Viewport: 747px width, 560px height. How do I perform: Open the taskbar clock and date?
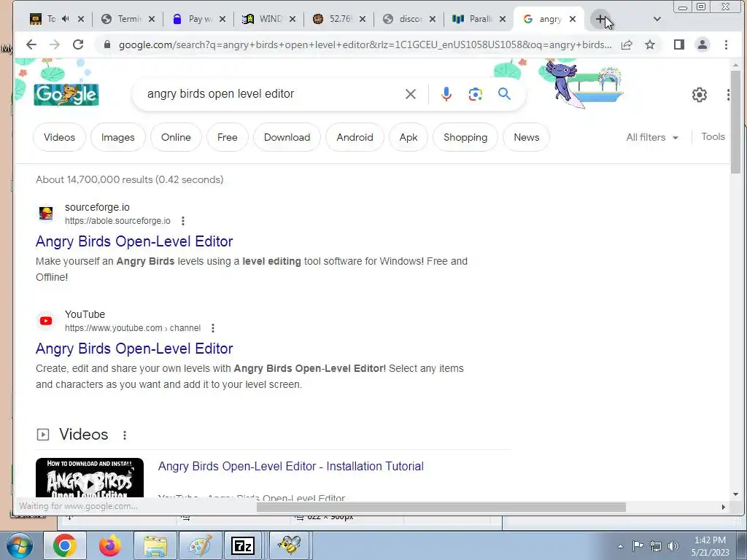point(710,546)
